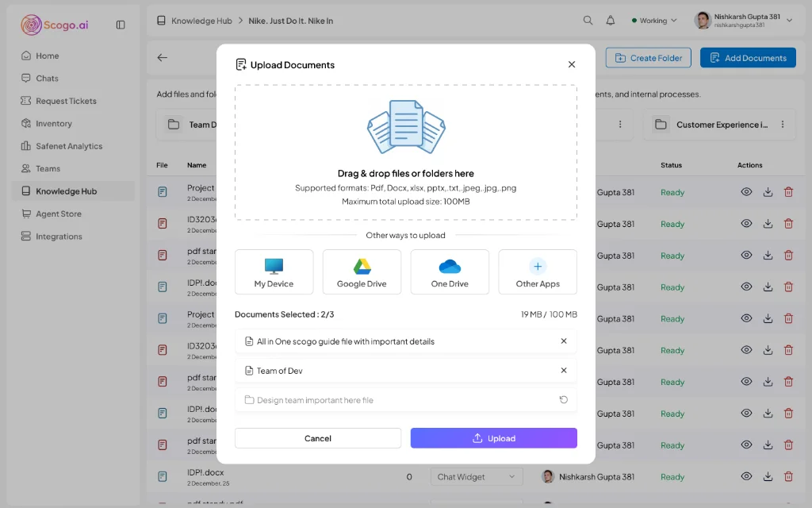Open the Nishkarsh Gupta profile menu
The width and height of the screenshot is (812, 508).
(x=743, y=21)
